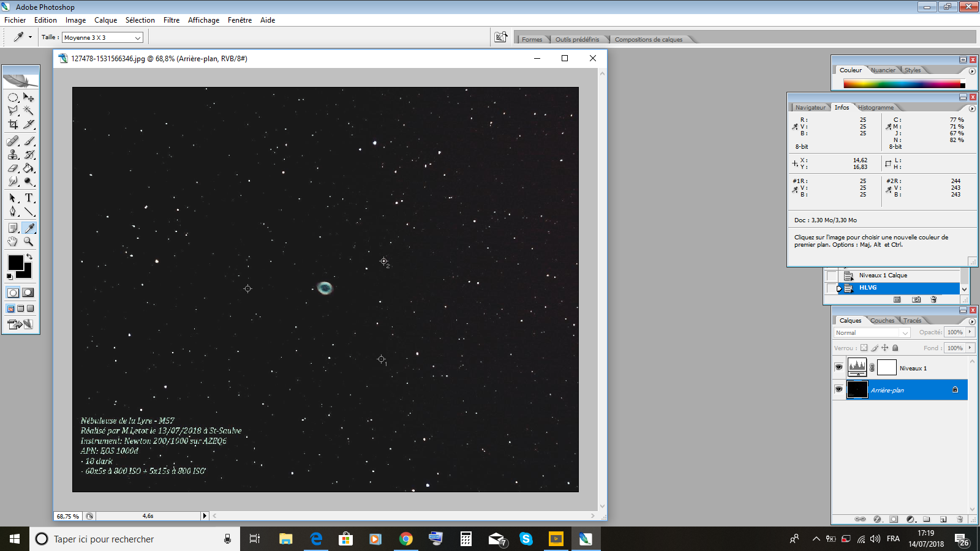Switch to the Histogramme tab

tap(876, 108)
